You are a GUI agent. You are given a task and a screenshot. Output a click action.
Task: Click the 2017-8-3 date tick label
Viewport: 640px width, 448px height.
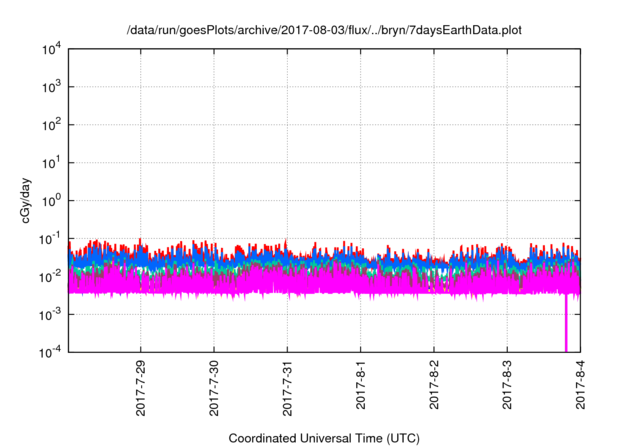[x=507, y=385]
